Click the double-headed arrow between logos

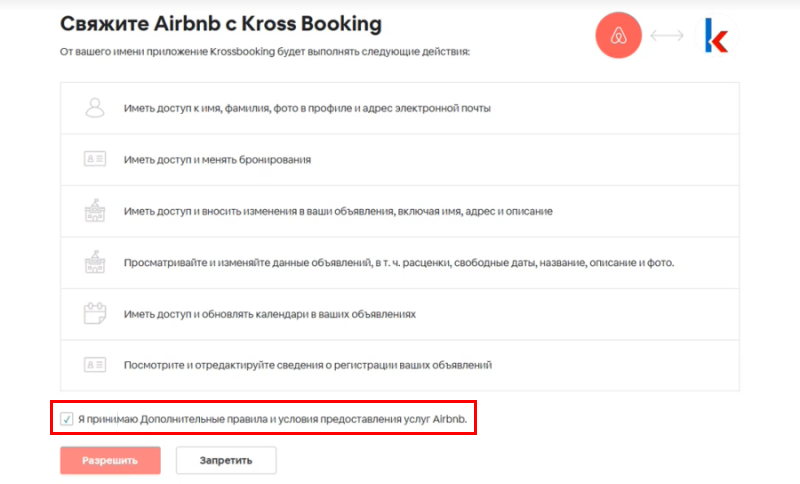pos(667,35)
